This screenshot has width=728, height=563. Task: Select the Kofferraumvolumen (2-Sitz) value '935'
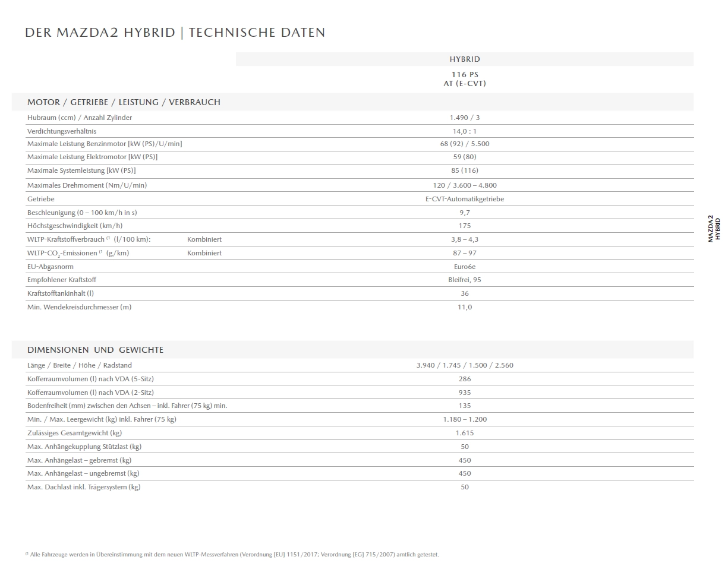click(464, 393)
